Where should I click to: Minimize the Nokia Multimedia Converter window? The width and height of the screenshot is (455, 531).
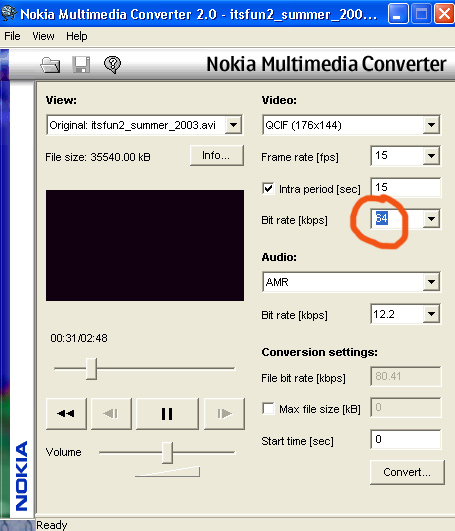tap(398, 14)
